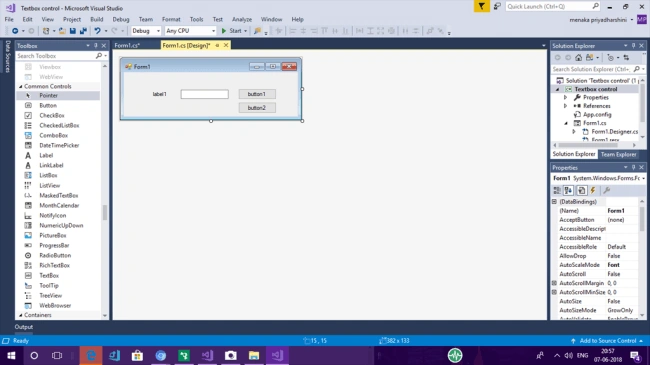Pick MaskedTextBox from the Toolbox

tap(58, 195)
